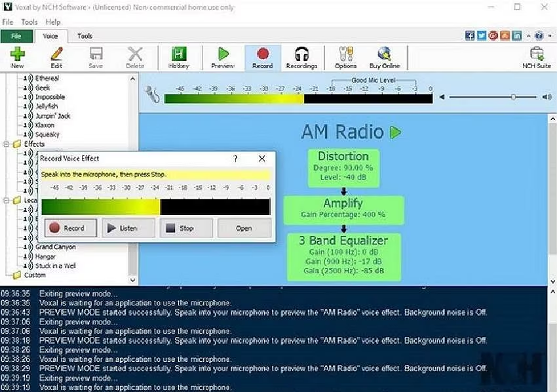Select the Impossible voice
557x392 pixels.
[50, 96]
